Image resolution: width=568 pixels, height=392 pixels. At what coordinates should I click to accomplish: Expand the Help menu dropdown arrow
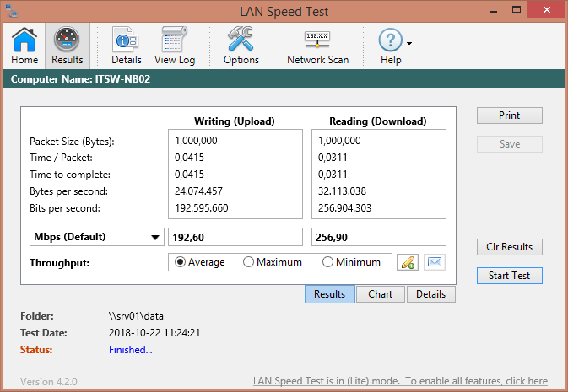(409, 43)
